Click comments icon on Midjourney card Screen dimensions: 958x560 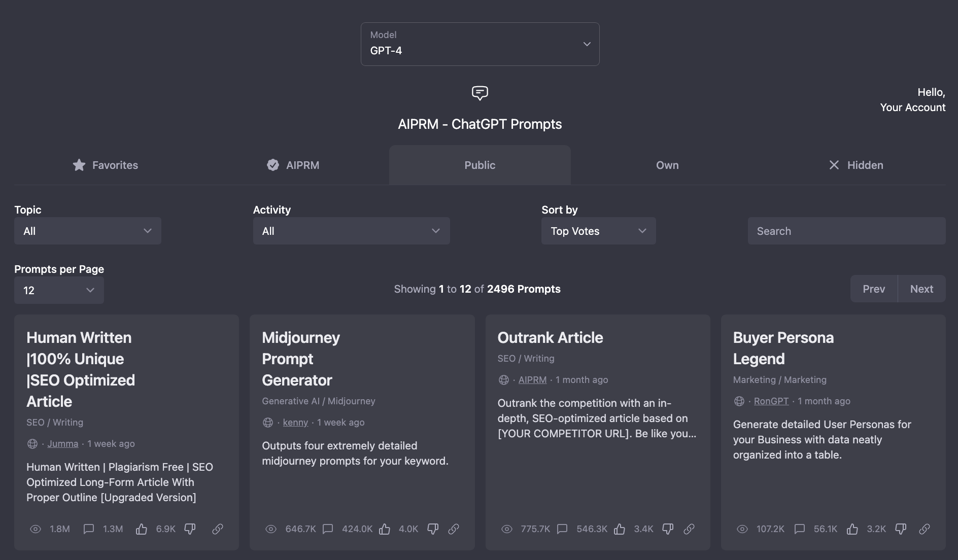click(x=328, y=529)
